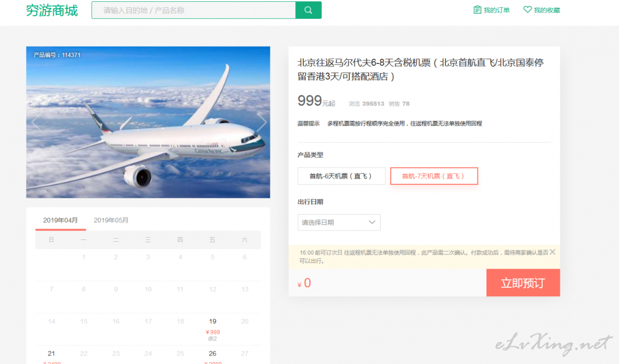Click the dropdown chevron in date selector
Screen dimensions: 619x364
[x=372, y=223]
